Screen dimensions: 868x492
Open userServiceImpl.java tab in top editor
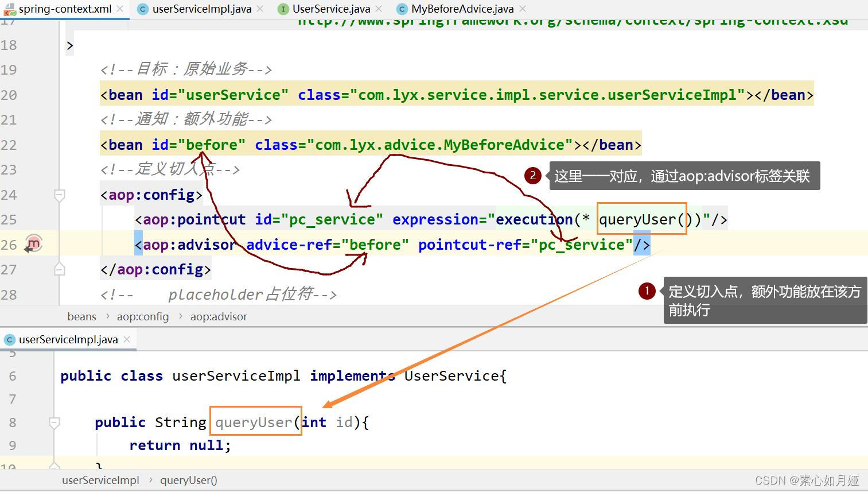tap(201, 9)
